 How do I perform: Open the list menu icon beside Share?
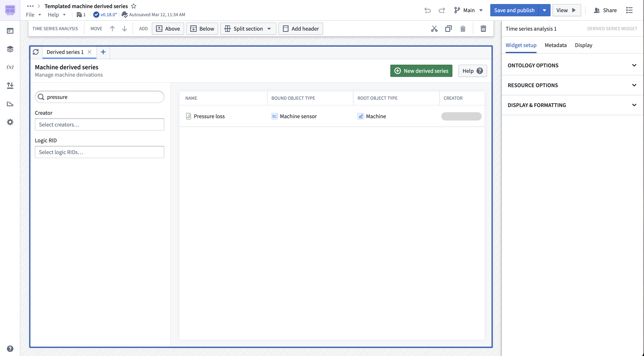[x=629, y=10]
